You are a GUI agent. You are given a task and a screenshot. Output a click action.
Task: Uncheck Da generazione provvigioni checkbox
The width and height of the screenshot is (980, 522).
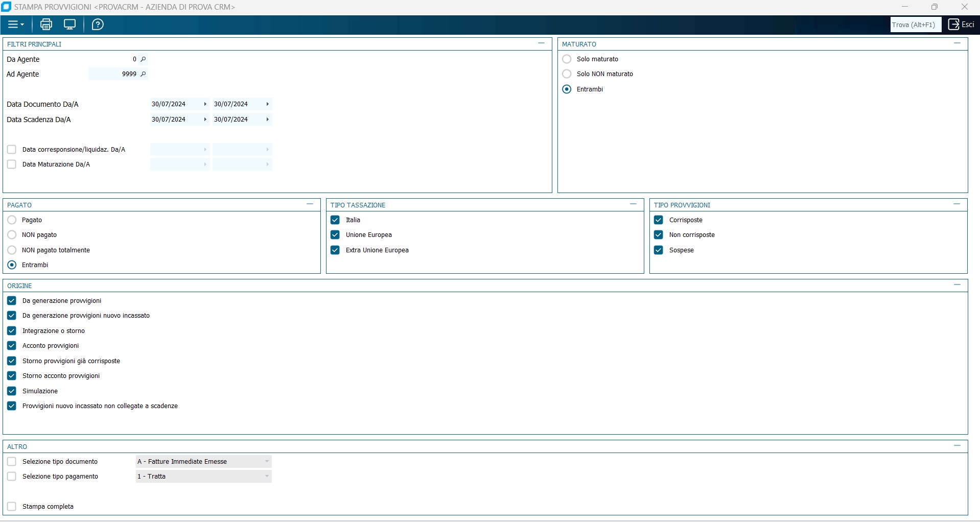(x=12, y=301)
